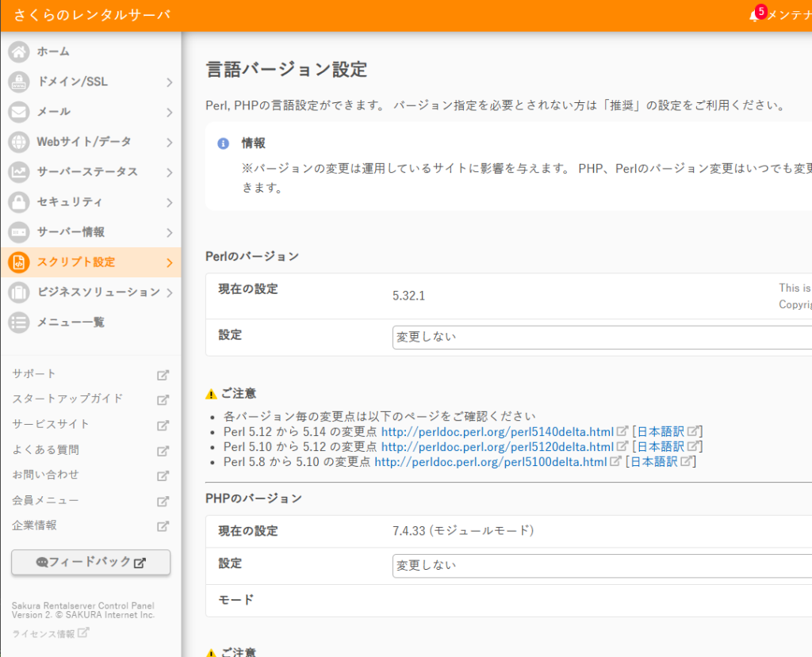Click the server status chart icon
The image size is (812, 657).
click(x=19, y=172)
